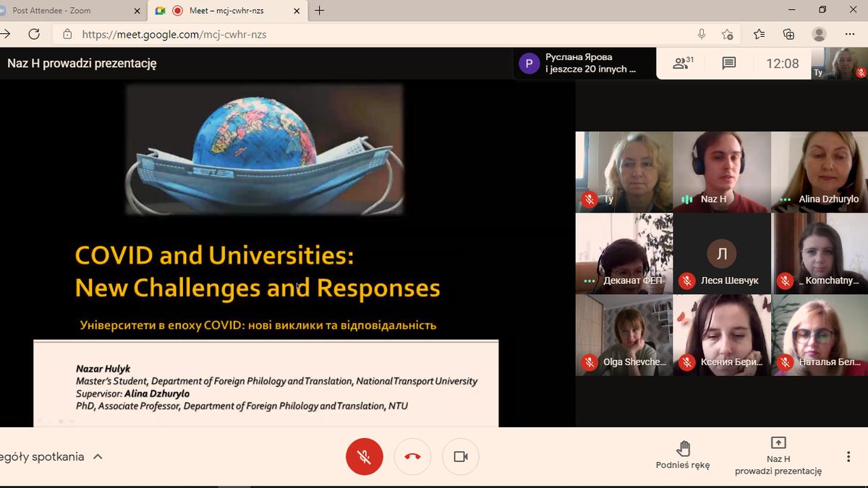This screenshot has width=868, height=488.
Task: Click the browser refresh icon
Action: coord(34,34)
